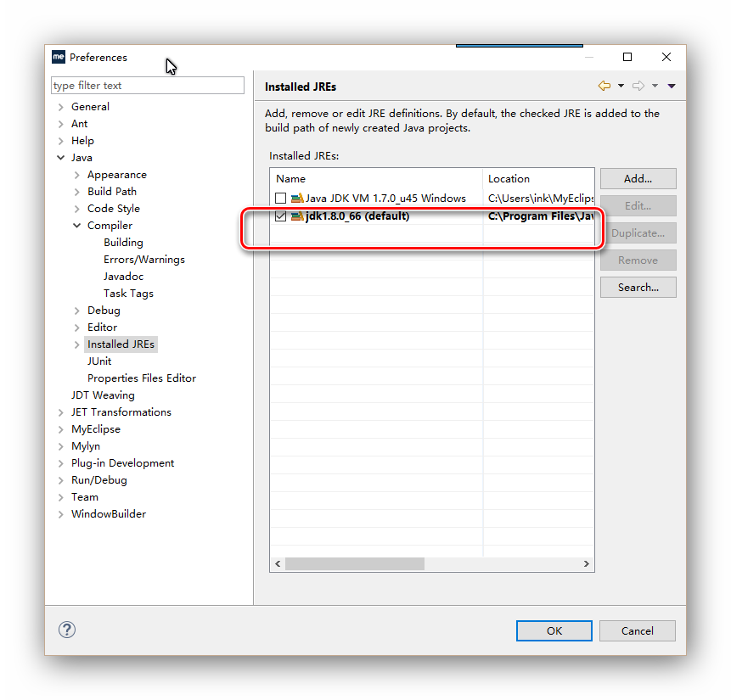Select the Code Style tree item
Screen dimensions: 731x700
click(x=114, y=209)
